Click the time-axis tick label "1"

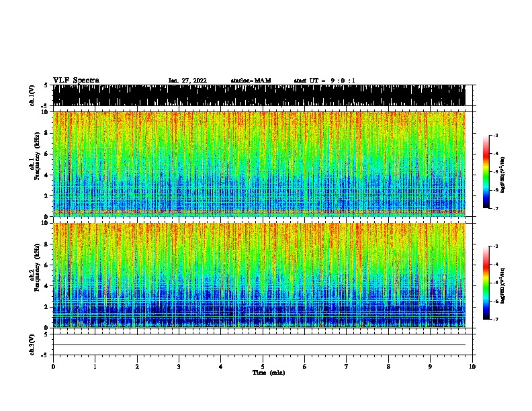click(x=95, y=367)
